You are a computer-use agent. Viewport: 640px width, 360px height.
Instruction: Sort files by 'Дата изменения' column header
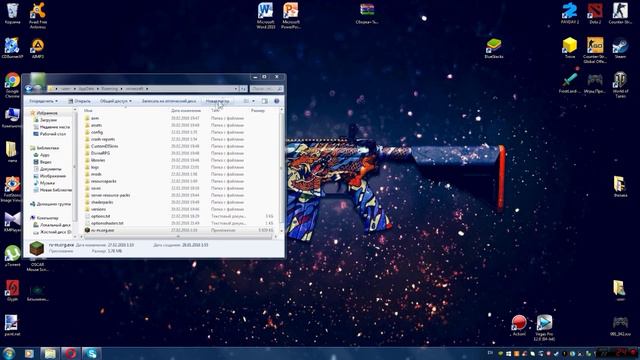(186, 111)
